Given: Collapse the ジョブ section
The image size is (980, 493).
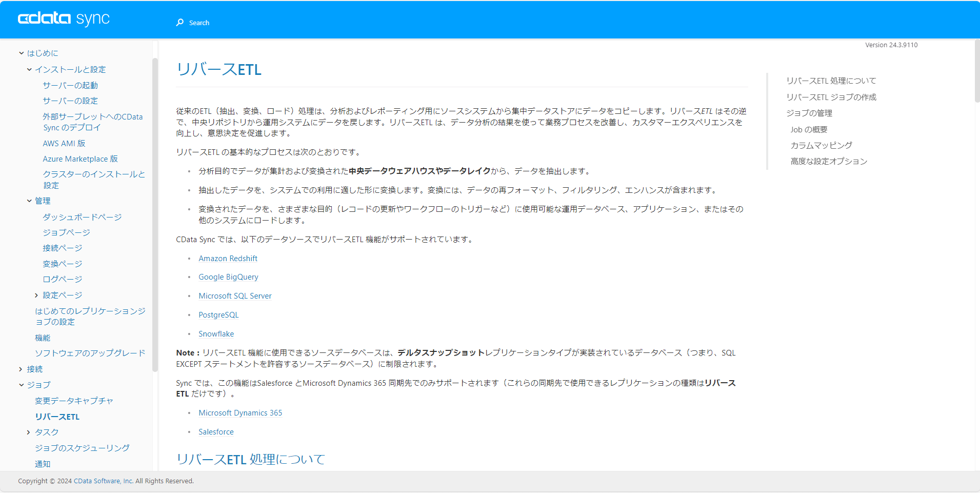Looking at the screenshot, I should click(x=22, y=385).
